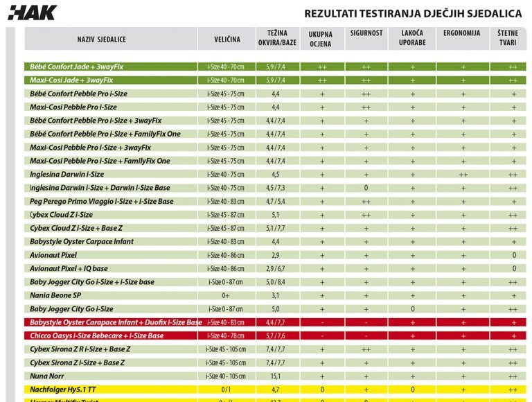532x402 pixels.
Task: Click the 'LAKOĆA UPORABE' column header
Action: point(412,39)
